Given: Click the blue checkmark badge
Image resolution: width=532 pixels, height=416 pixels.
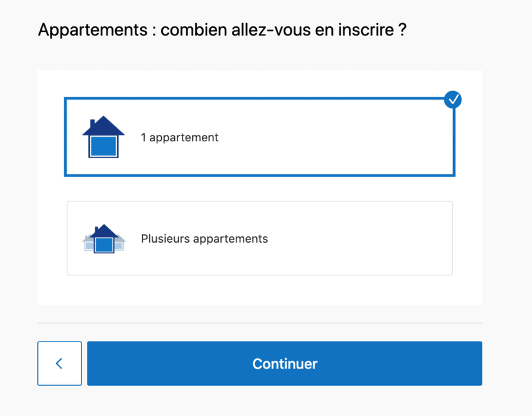Looking at the screenshot, I should (x=453, y=100).
